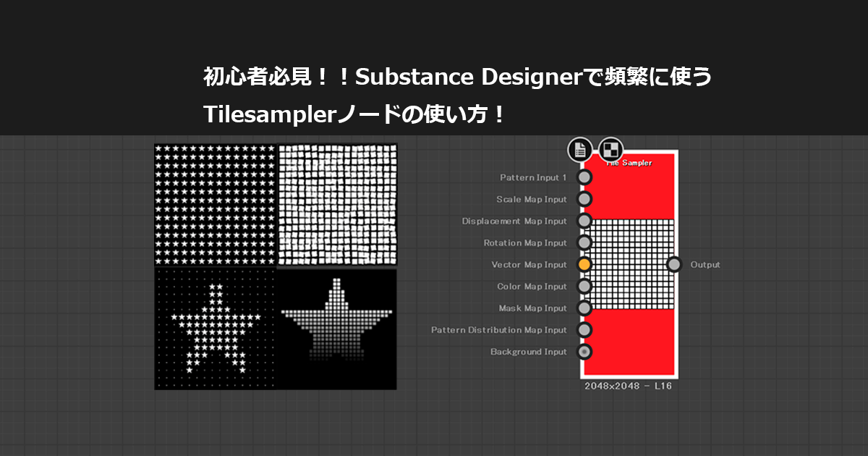Click the Output connector of the Tile Sampler
This screenshot has height=456, width=868.
(676, 264)
